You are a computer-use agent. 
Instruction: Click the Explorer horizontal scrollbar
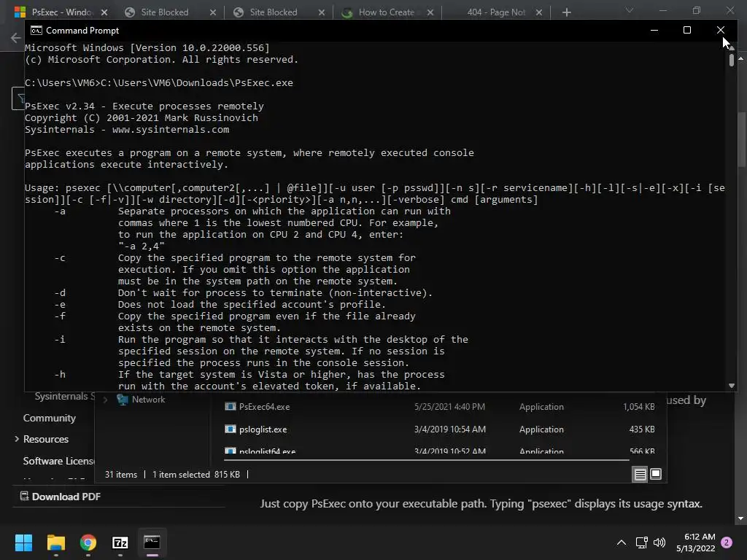[427, 460]
